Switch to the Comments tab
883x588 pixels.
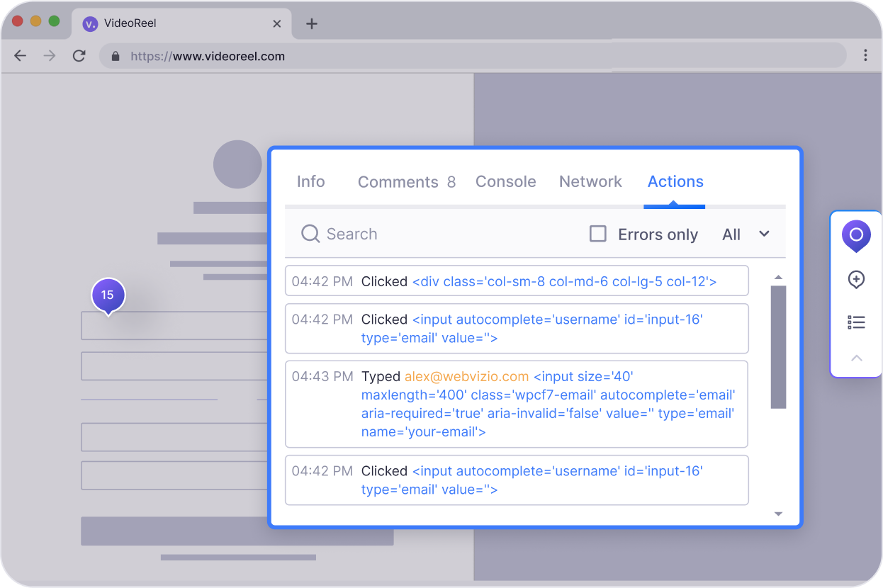tap(398, 182)
